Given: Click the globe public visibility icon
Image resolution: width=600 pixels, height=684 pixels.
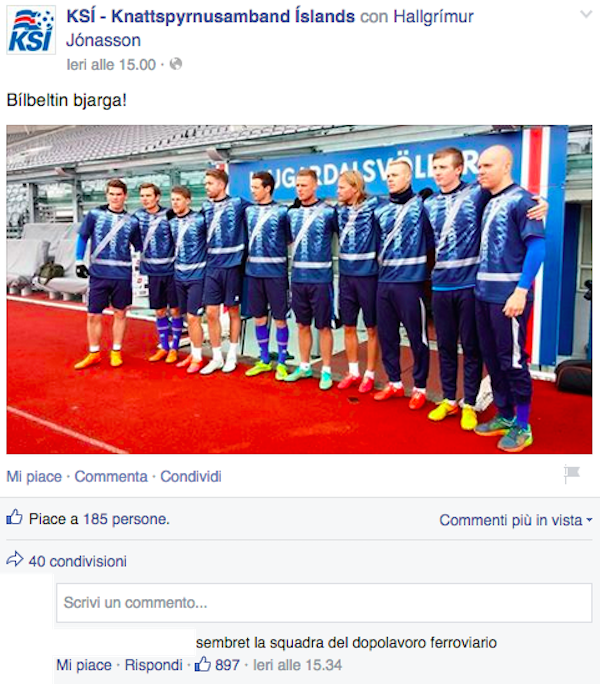Looking at the screenshot, I should [x=176, y=64].
